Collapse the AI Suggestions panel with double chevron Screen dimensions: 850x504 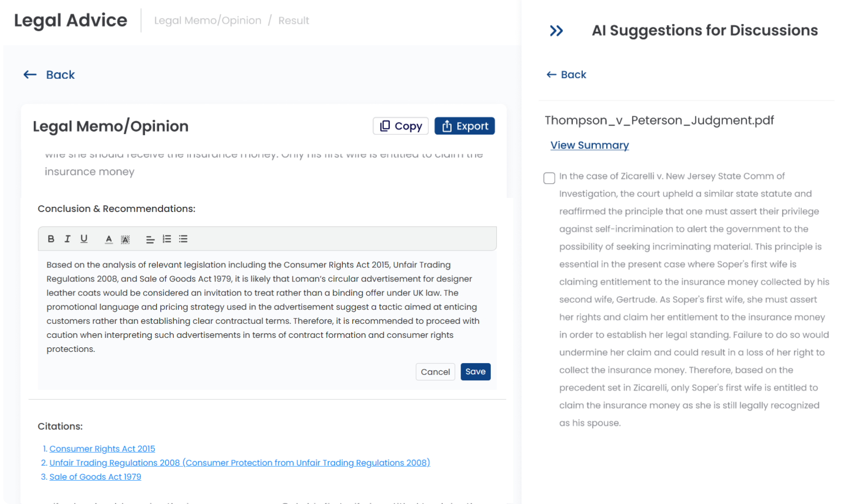(556, 31)
